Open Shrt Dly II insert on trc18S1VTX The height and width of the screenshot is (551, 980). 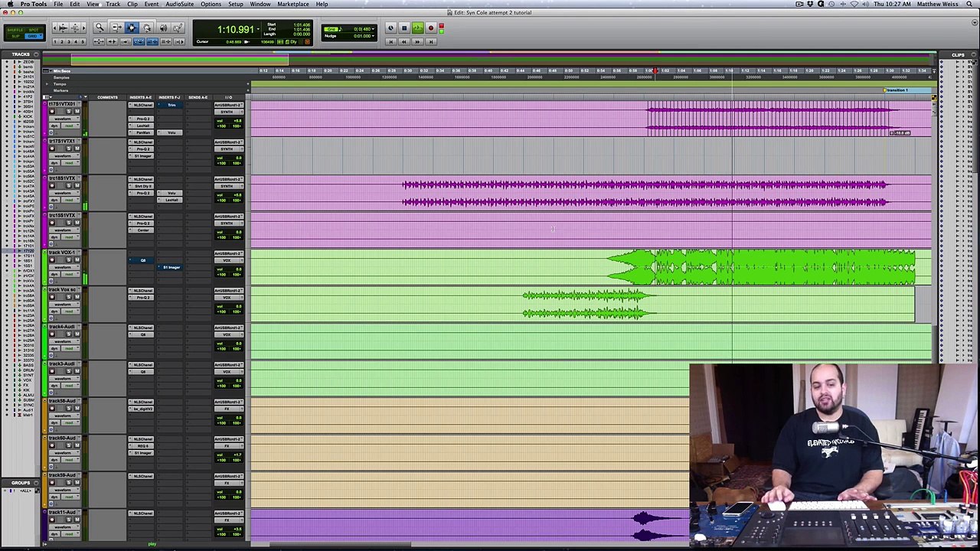(x=142, y=186)
